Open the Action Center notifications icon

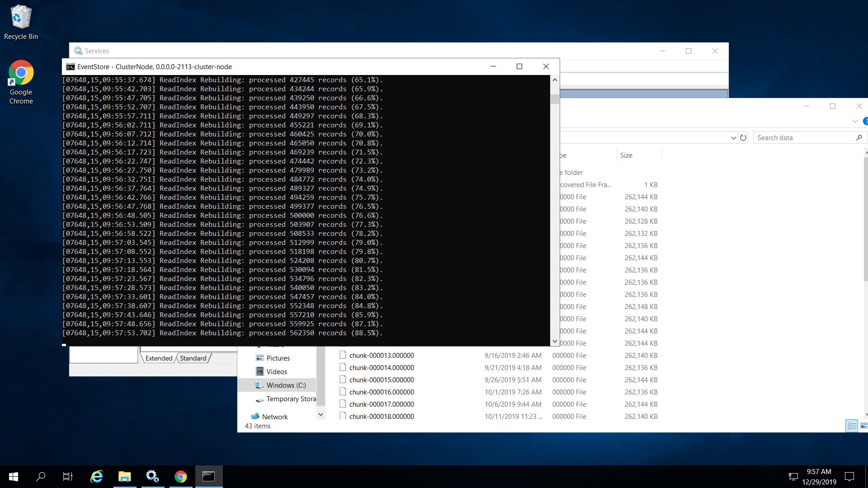pyautogui.click(x=849, y=476)
